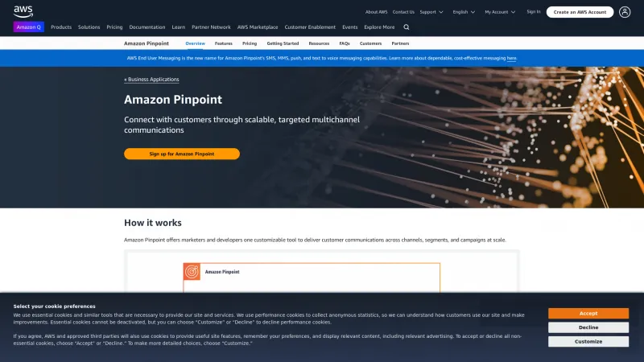
Task: Customize cookie preferences
Action: [x=588, y=341]
